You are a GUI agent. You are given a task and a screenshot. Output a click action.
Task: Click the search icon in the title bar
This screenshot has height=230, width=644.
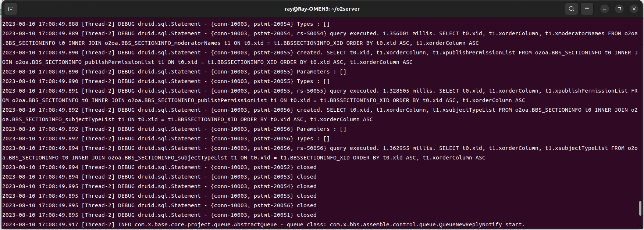(571, 9)
